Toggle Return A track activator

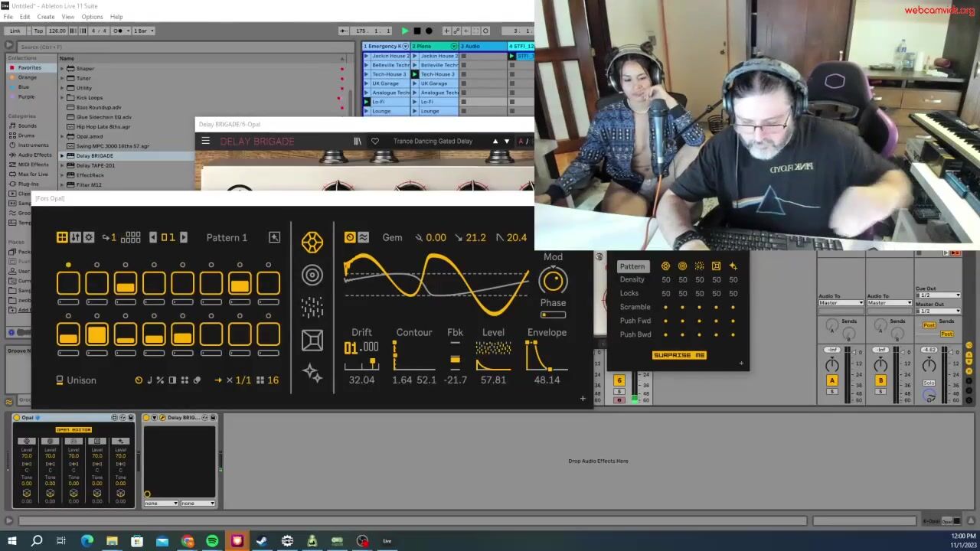click(x=831, y=380)
